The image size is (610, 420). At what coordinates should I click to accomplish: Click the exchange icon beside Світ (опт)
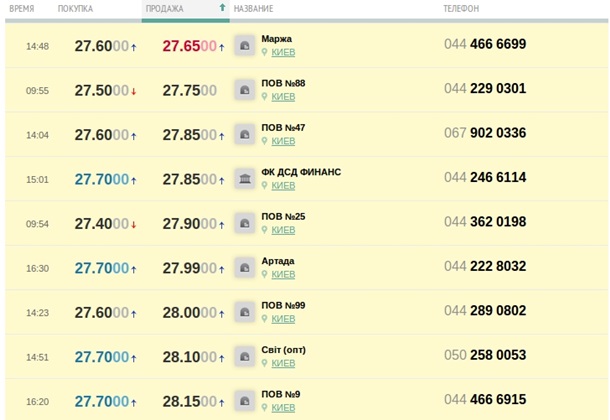[x=245, y=357]
